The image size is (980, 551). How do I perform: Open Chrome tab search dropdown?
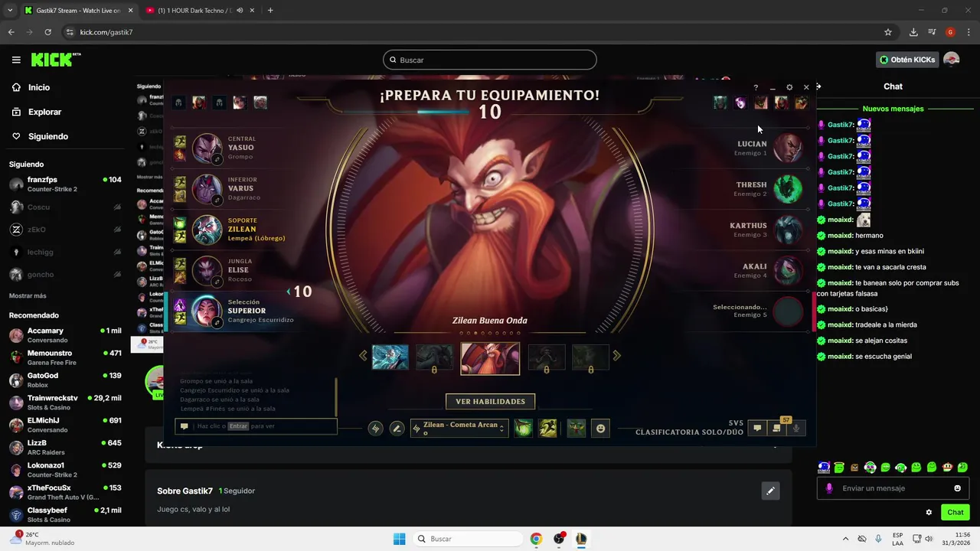10,11
